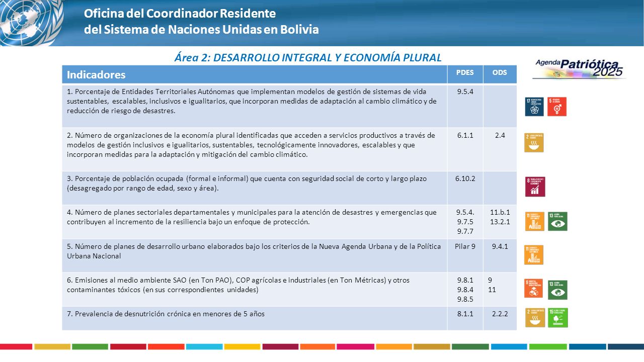
Task: Select the SDG 13 icon beside indicator 4
Action: 557,221
